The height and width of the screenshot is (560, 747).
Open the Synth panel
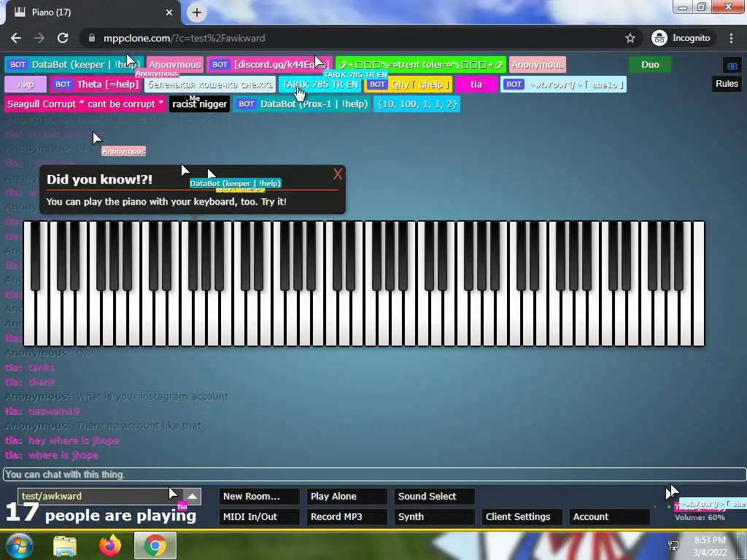pyautogui.click(x=435, y=517)
